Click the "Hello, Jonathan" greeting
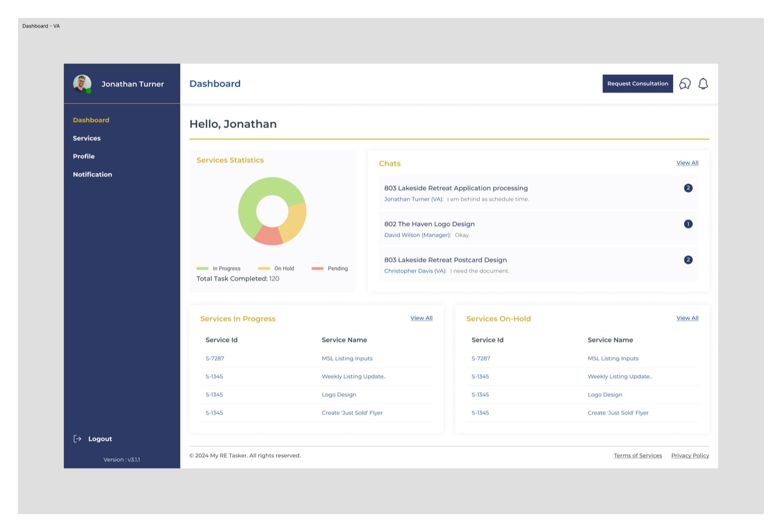 pos(233,124)
